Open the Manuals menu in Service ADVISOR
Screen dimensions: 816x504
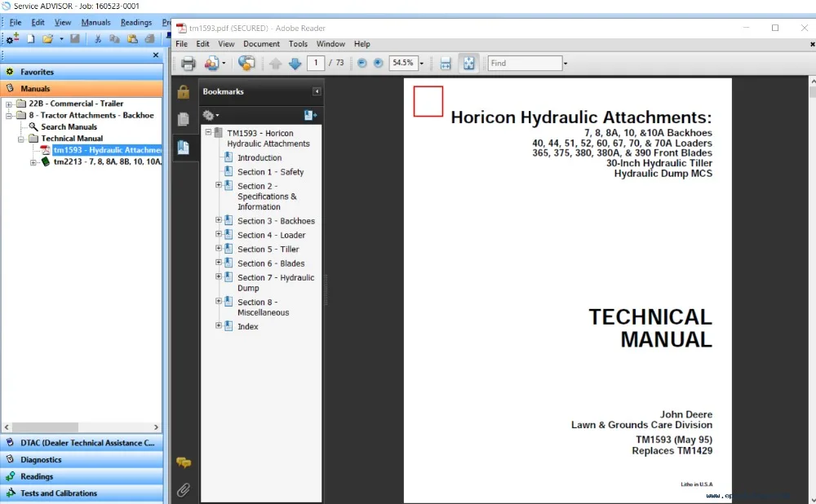tap(95, 22)
